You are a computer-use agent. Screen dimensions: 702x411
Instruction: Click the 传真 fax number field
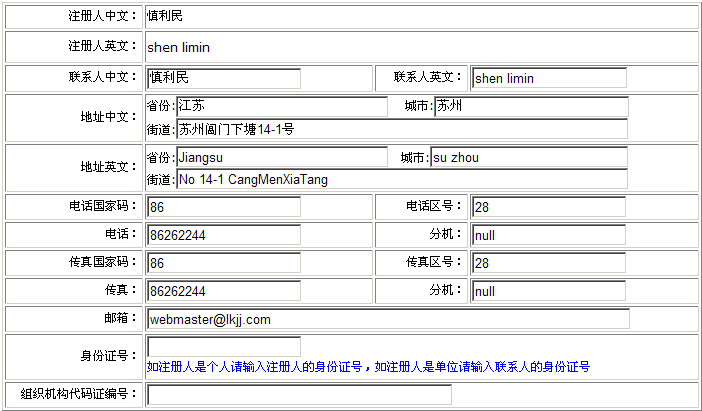click(223, 291)
